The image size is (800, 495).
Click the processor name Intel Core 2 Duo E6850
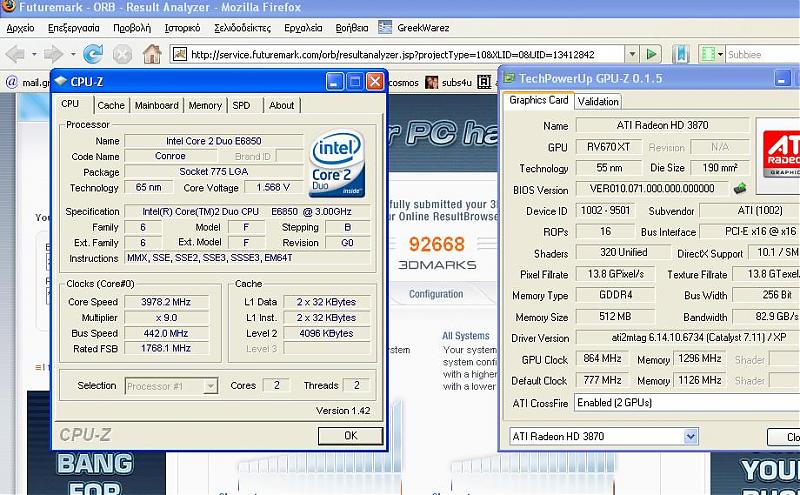213,141
